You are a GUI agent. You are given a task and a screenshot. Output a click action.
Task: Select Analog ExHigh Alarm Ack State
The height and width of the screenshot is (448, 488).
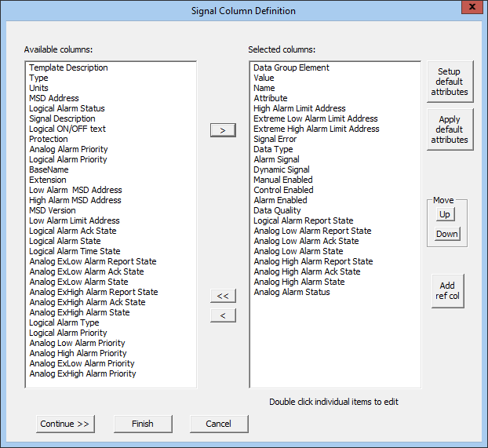pyautogui.click(x=87, y=302)
